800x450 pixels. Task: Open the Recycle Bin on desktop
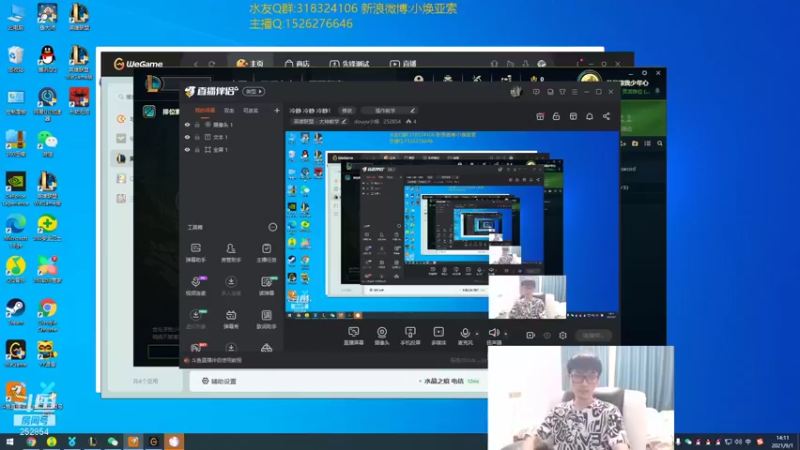[15, 59]
